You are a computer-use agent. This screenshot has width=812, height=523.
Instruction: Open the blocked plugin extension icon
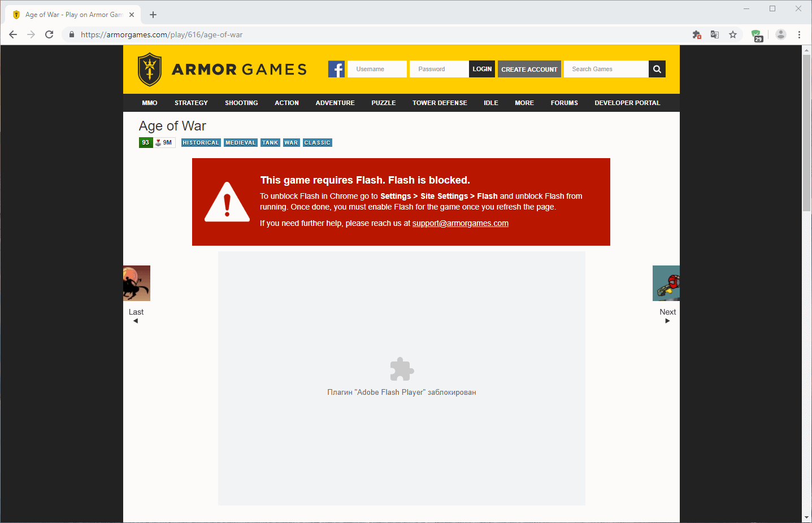pyautogui.click(x=697, y=34)
